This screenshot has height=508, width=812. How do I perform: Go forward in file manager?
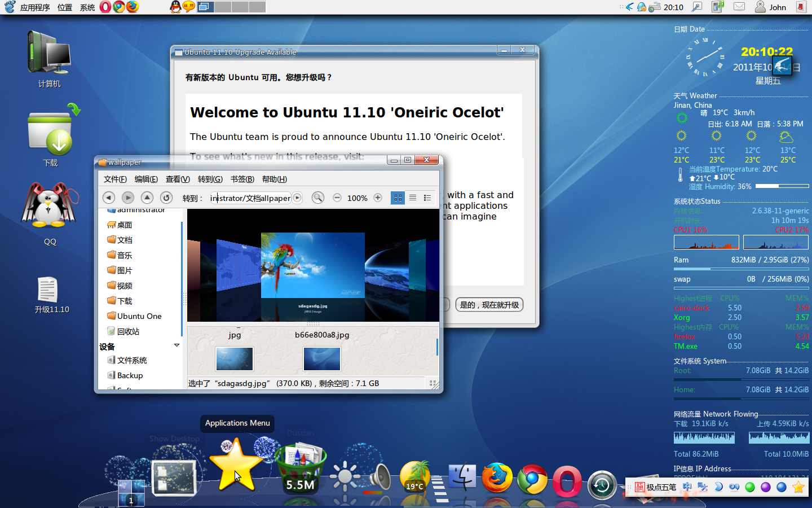(x=128, y=198)
